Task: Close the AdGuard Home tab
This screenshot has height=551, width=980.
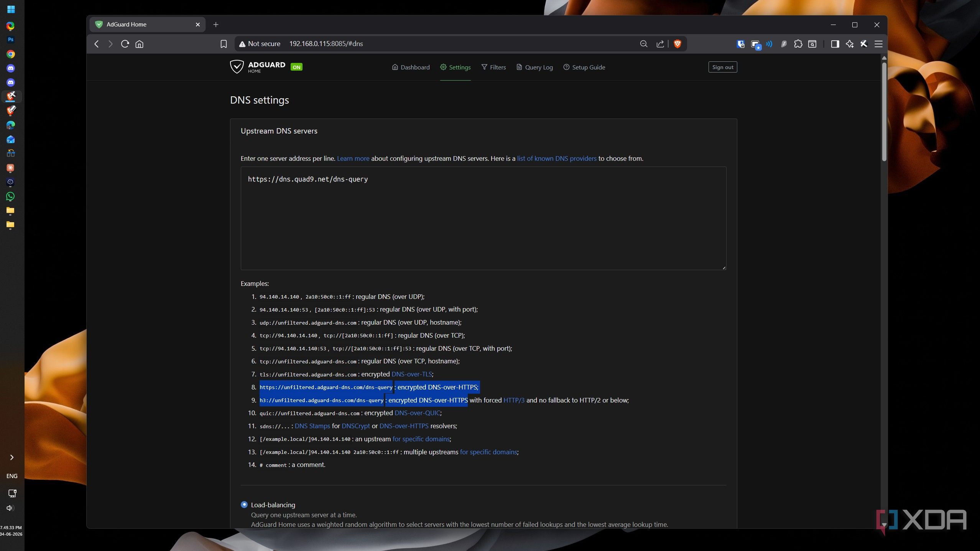Action: [x=198, y=25]
